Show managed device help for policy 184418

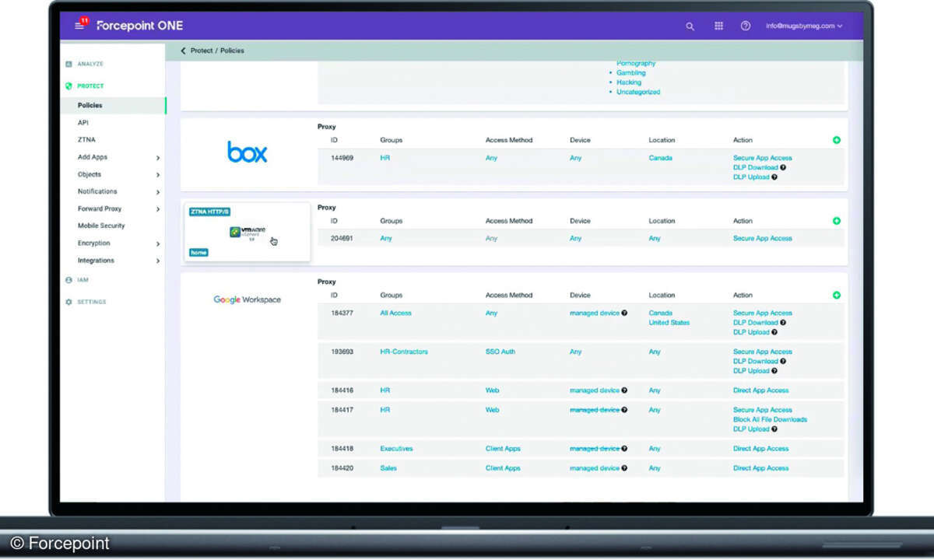(x=624, y=449)
